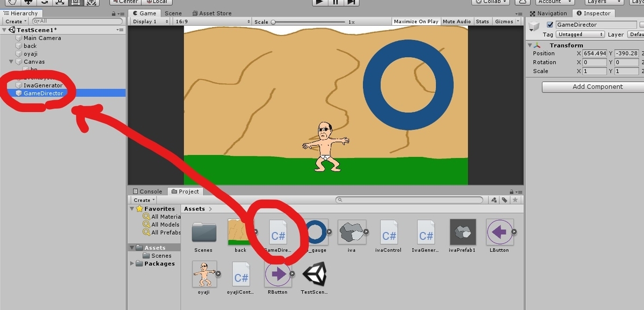Pause playback using the Pause button

point(335,2)
